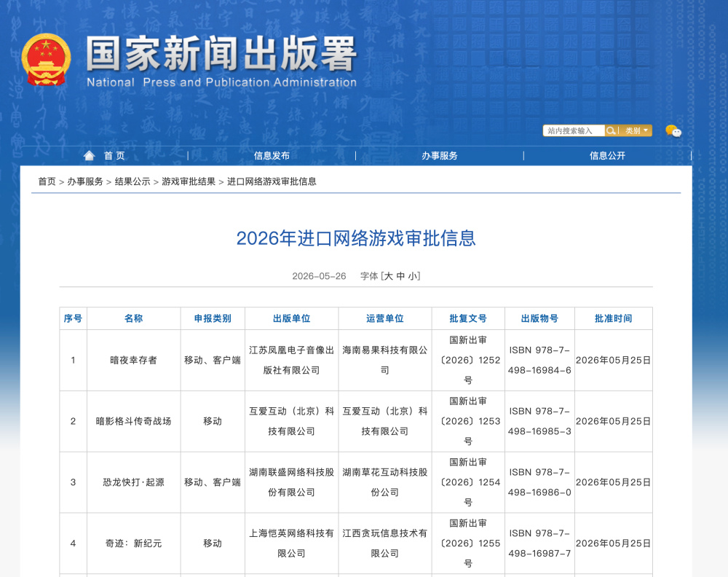Screen dimensions: 728x577
Task: Click publisher 上海恺英网络科技有限公司
Action: [x=292, y=543]
